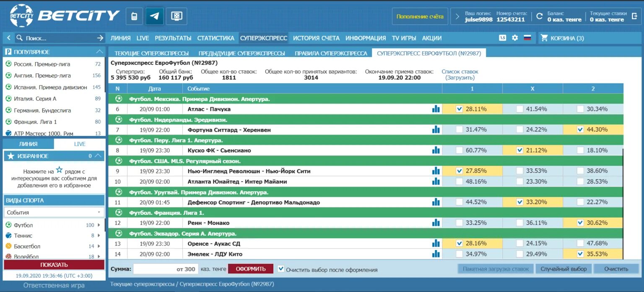The height and width of the screenshot is (292, 644).
Task: Click the star icon in Избранное header
Action: click(11, 156)
